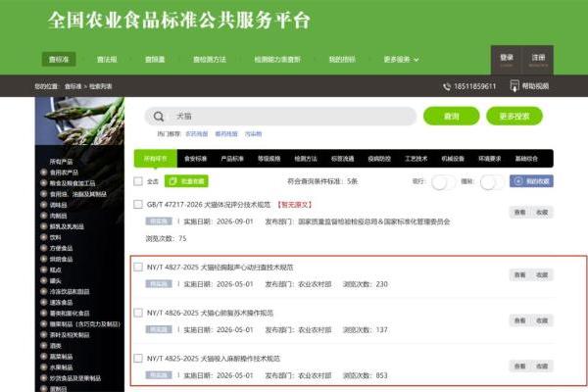Screen dimensions: 588x392
Task: Open the 查法规 nav item
Action: click(107, 59)
